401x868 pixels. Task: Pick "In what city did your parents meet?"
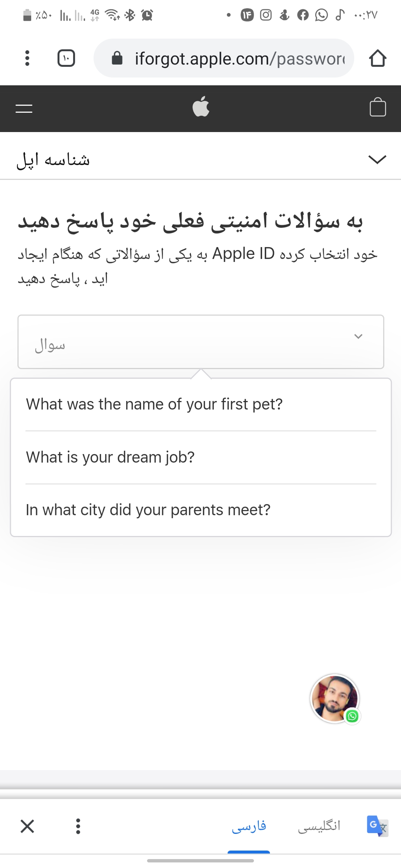[148, 510]
